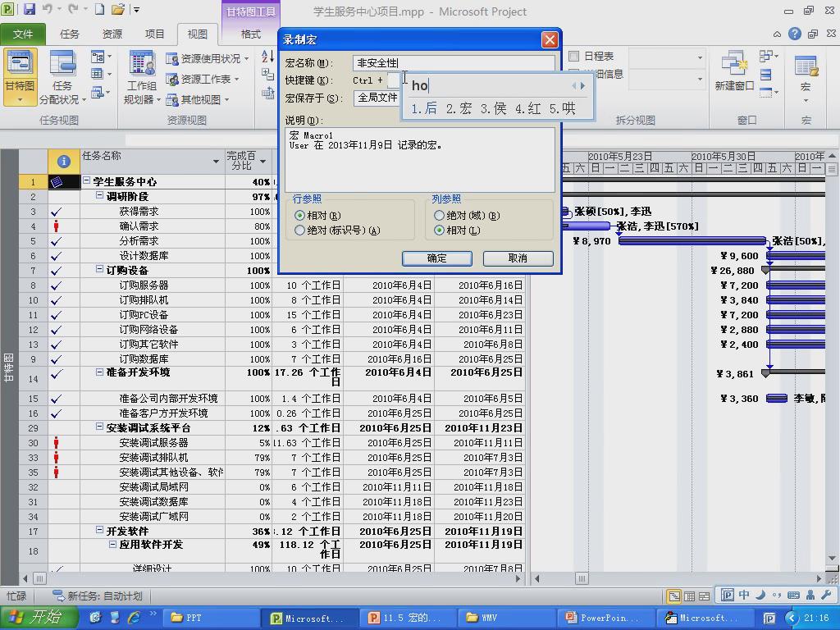The image size is (840, 630).
Task: Click the Open folder icon in quick access toolbar
Action: 118,9
